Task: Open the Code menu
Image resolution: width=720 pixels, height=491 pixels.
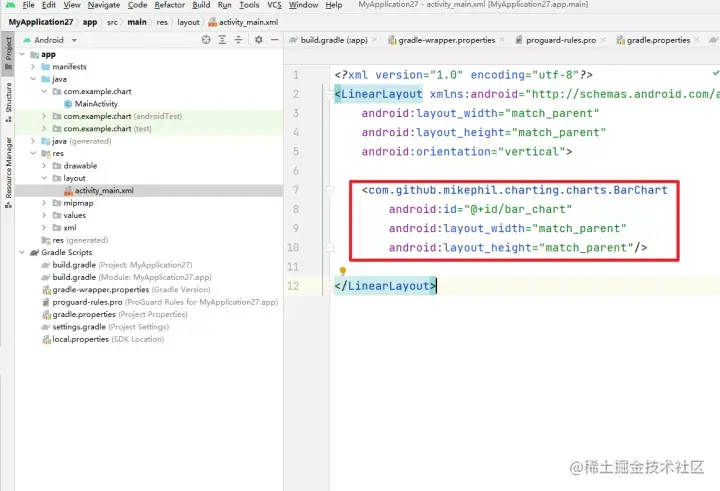Action: point(137,5)
